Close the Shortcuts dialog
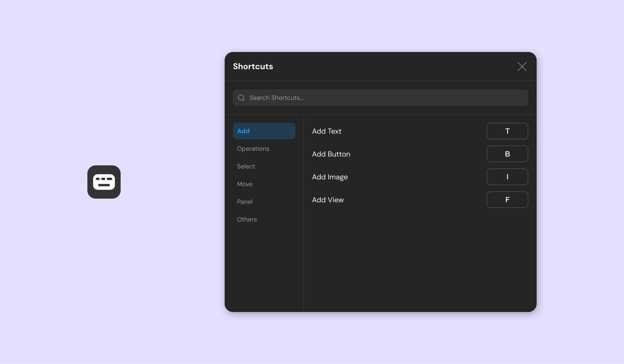Viewport: 624px width, 364px height. point(522,67)
